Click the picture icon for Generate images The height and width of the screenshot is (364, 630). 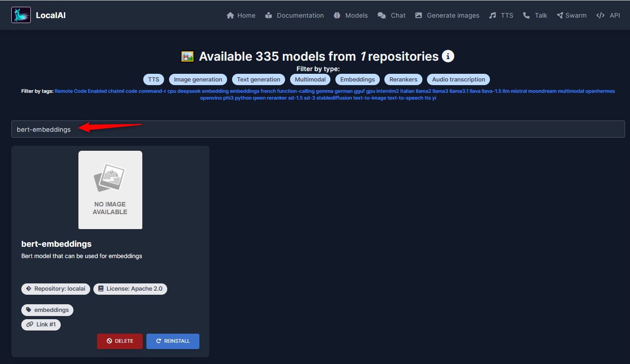[x=419, y=15]
